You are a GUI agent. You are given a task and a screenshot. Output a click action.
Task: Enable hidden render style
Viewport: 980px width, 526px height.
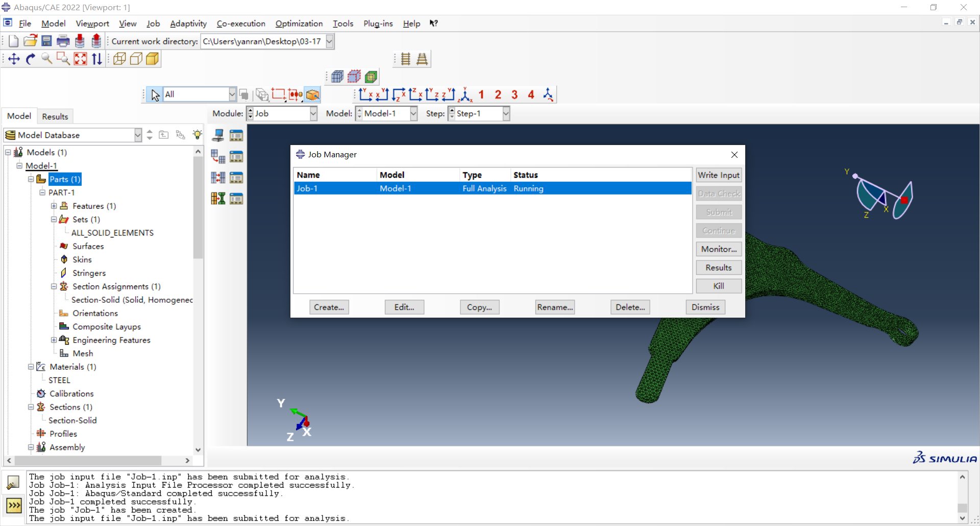pyautogui.click(x=136, y=59)
